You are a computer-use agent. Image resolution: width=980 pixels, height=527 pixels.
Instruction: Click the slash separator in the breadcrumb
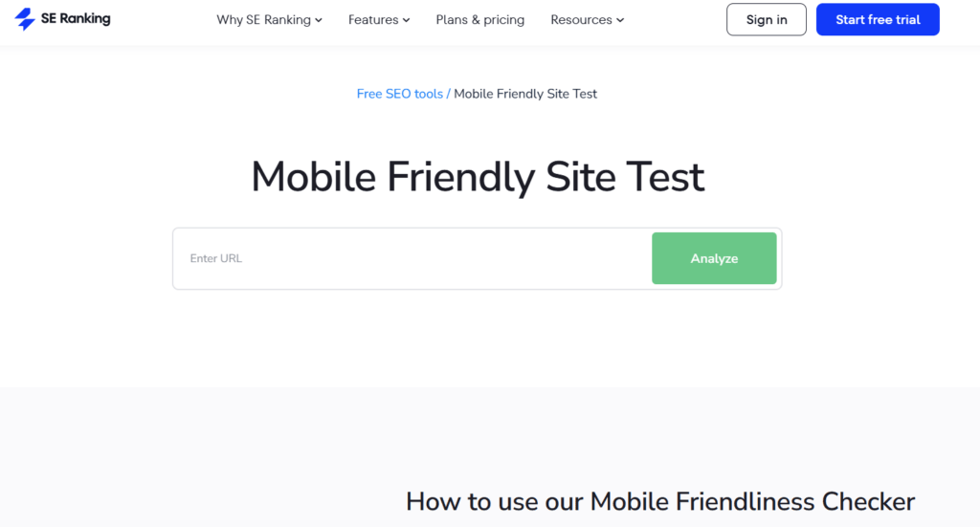[448, 94]
